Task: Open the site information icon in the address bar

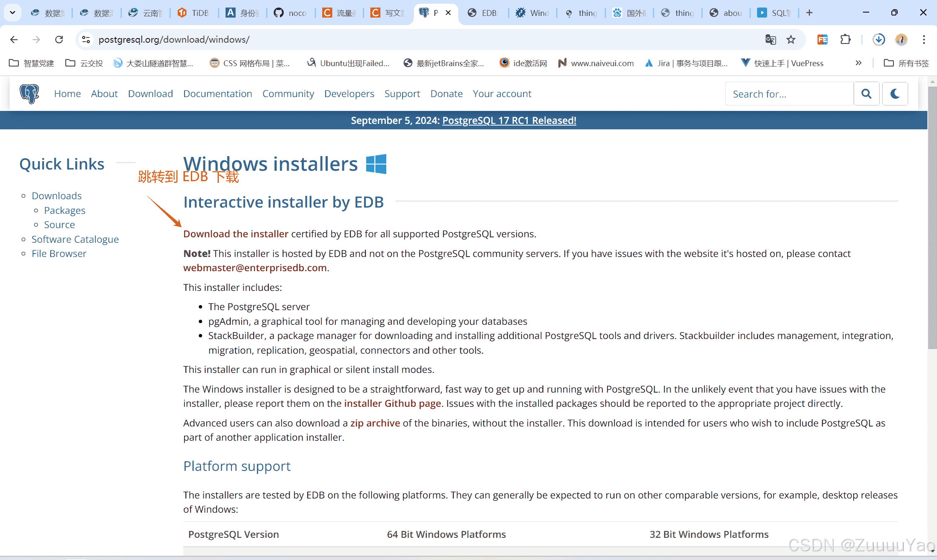Action: pyautogui.click(x=86, y=39)
